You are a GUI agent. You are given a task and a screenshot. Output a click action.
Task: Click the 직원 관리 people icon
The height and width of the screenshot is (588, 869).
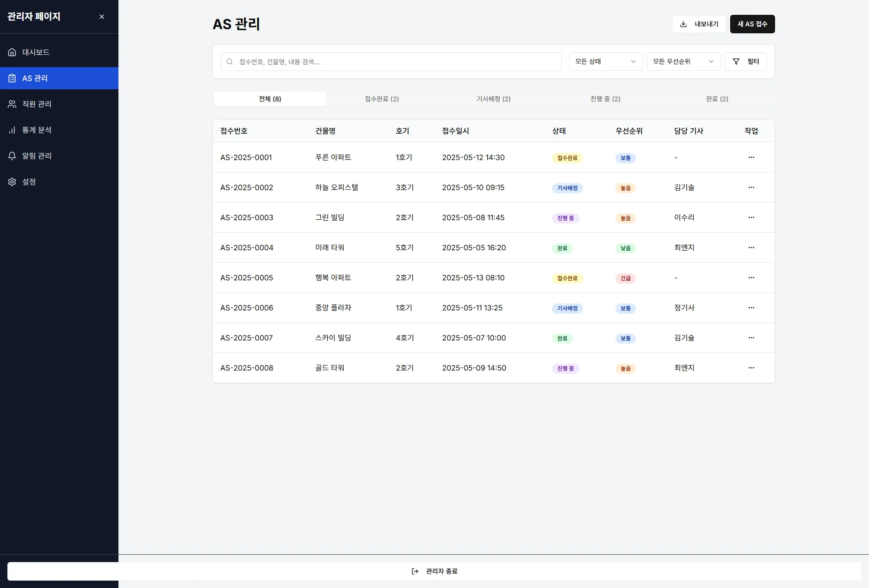12,104
